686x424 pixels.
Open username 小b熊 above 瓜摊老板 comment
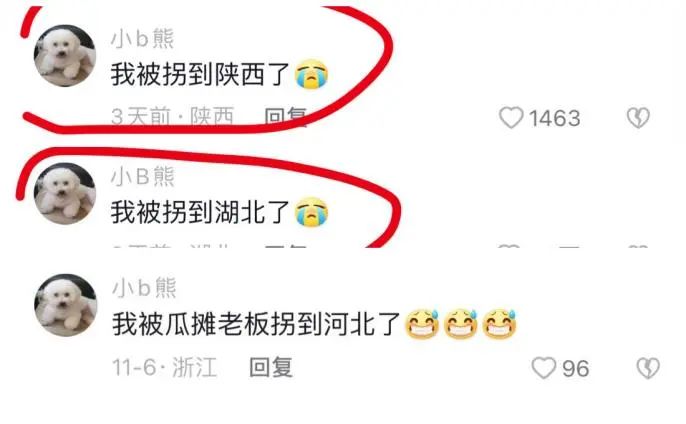pyautogui.click(x=144, y=288)
